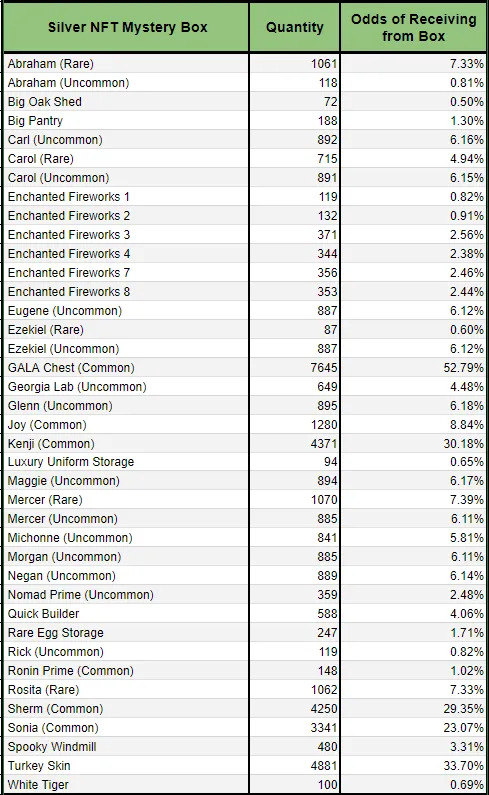Click the Odds of Receiving from Box header
Image resolution: width=489 pixels, height=795 pixels.
[x=413, y=27]
